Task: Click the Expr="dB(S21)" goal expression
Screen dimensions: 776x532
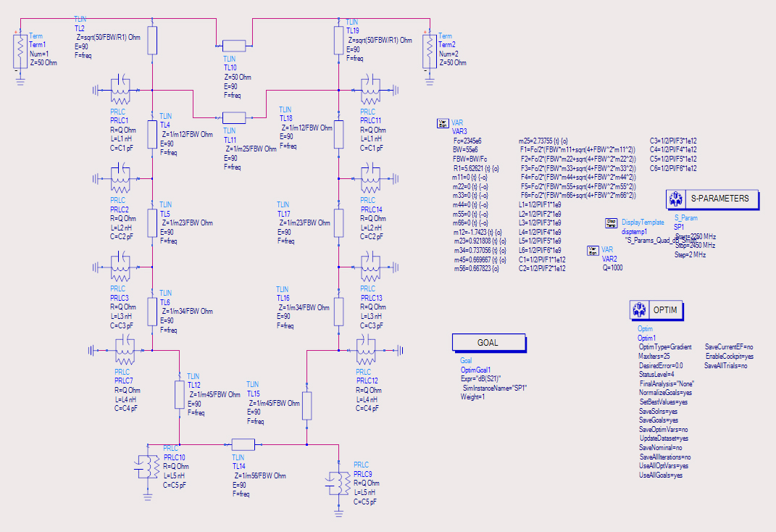Action: pyautogui.click(x=480, y=379)
